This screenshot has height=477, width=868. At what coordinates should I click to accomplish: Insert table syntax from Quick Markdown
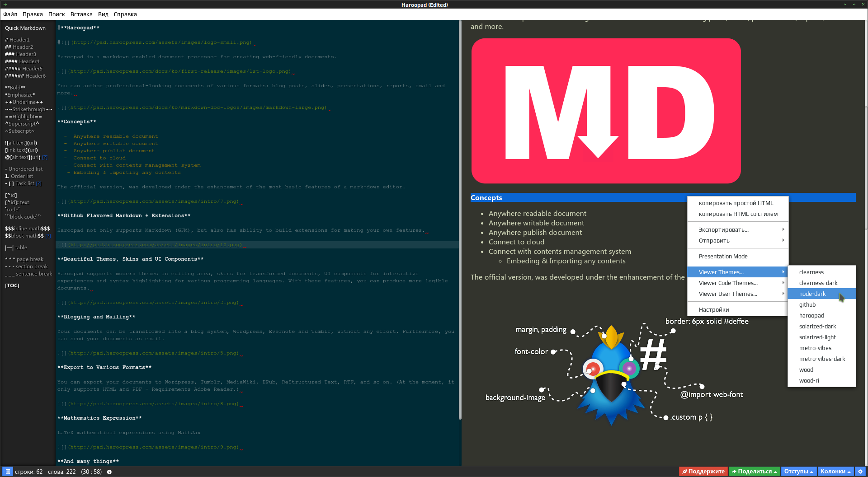tap(16, 248)
